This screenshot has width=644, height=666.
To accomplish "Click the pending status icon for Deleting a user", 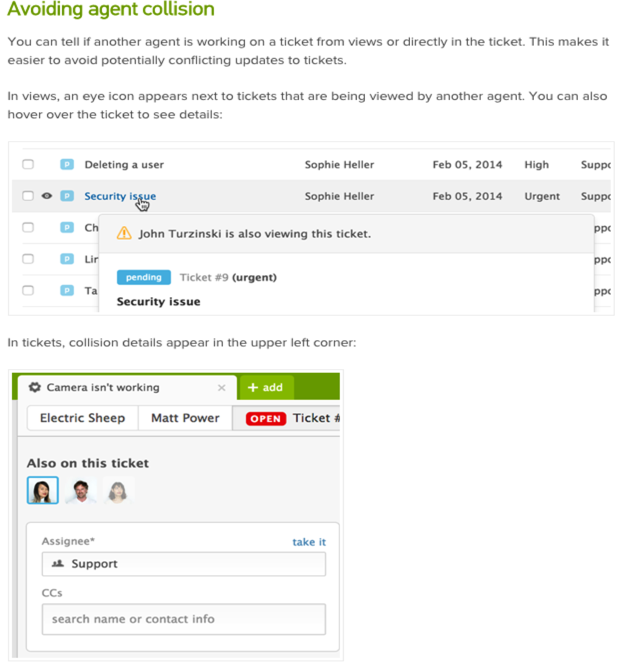I will click(x=67, y=164).
